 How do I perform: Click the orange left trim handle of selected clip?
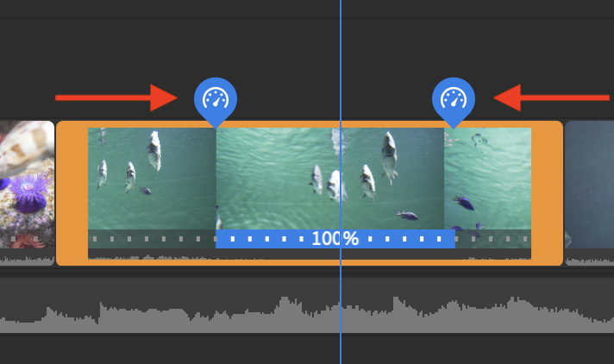72,192
